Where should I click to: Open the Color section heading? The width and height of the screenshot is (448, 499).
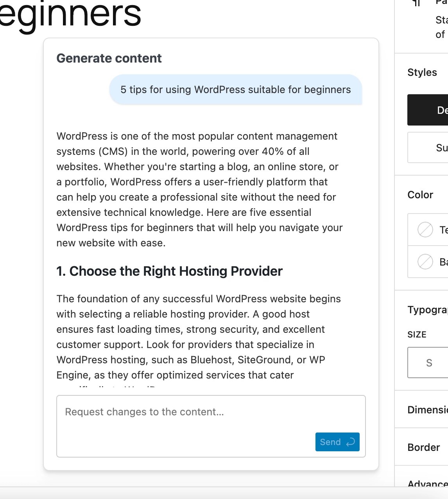pyautogui.click(x=420, y=195)
